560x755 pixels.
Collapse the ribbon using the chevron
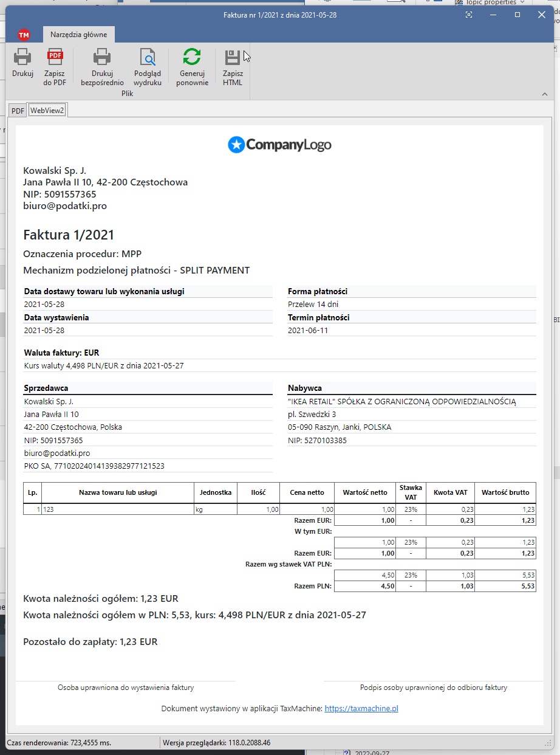pos(544,94)
